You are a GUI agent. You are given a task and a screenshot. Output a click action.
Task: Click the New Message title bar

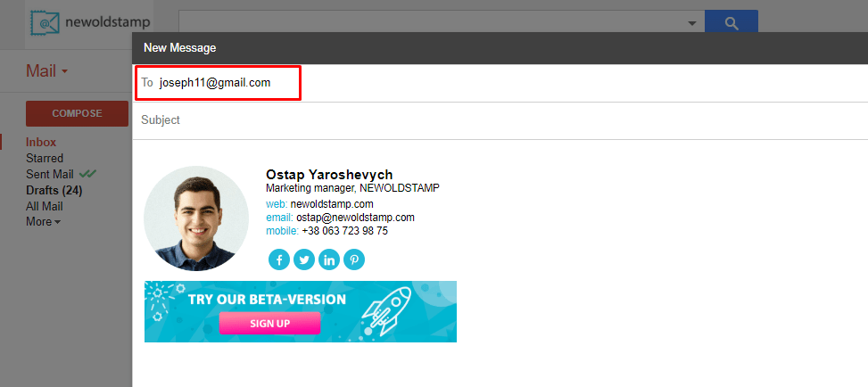pos(500,47)
